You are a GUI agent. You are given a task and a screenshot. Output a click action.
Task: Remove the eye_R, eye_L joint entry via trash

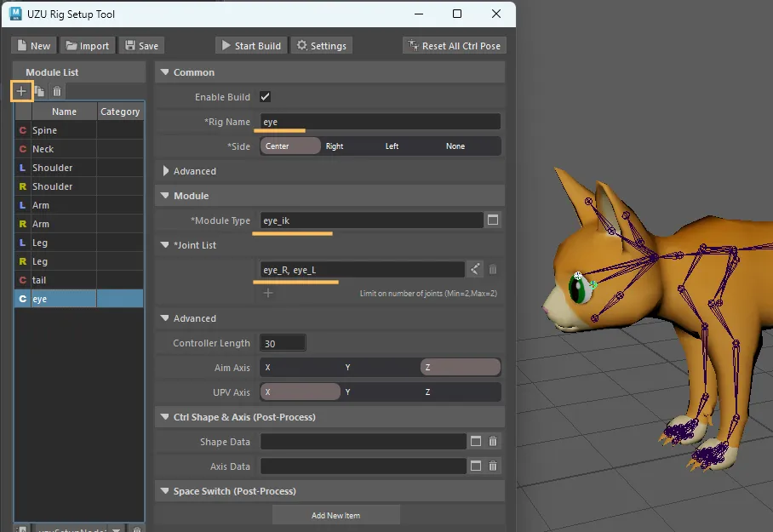click(x=493, y=269)
